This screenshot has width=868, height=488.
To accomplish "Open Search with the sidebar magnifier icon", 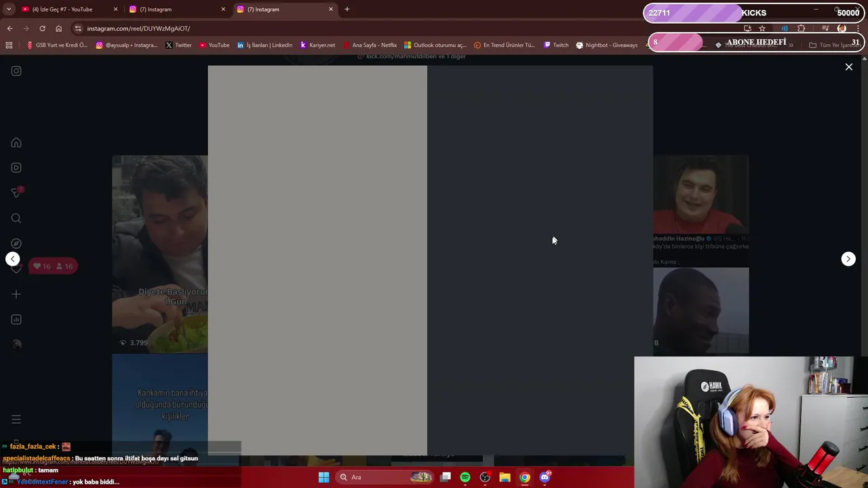I will [16, 218].
